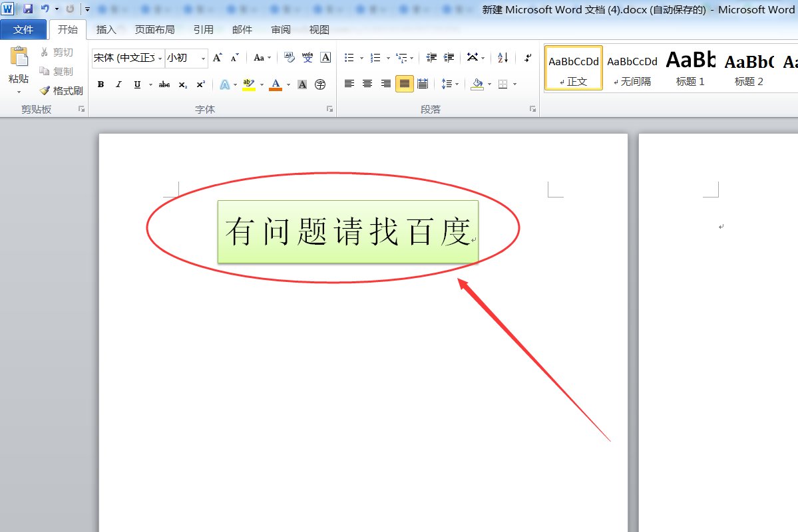Switch to the 审阅 (Review) tab
Image resolution: width=798 pixels, height=532 pixels.
pyautogui.click(x=280, y=29)
